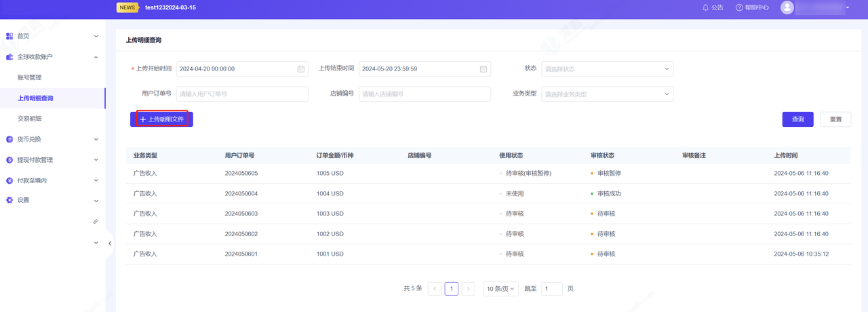This screenshot has height=312, width=868.
Task: Click calendar icon in 上传开始时间 field
Action: click(x=301, y=69)
